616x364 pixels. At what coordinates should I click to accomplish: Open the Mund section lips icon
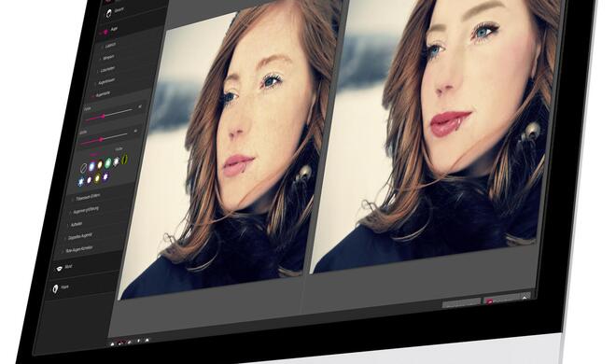point(60,268)
